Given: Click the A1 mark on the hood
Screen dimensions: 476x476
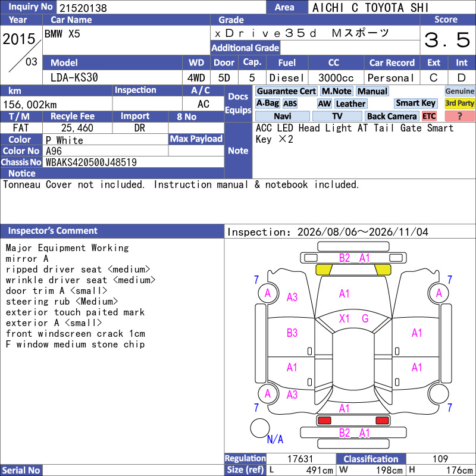Looking at the screenshot, I should click(x=344, y=293).
